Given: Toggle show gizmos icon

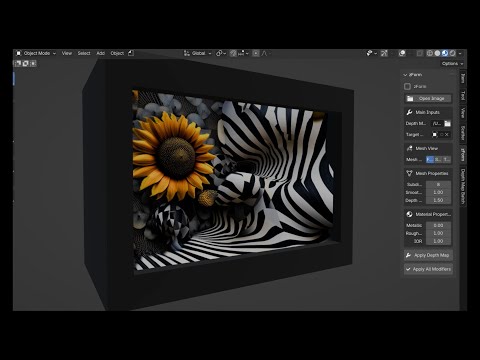Looking at the screenshot, I should (384, 53).
